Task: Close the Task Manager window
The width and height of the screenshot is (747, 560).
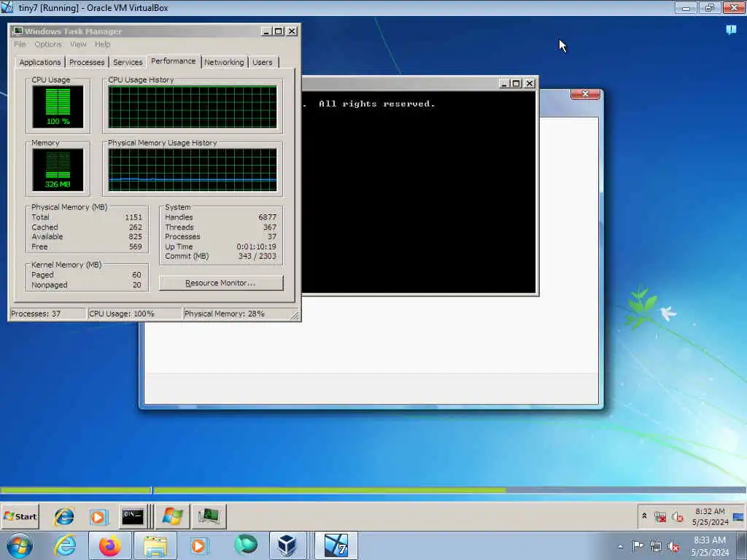Action: point(292,31)
